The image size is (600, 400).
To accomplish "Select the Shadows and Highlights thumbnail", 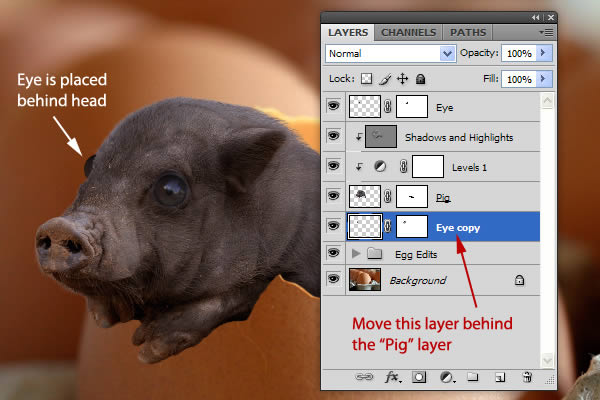I will pyautogui.click(x=381, y=136).
